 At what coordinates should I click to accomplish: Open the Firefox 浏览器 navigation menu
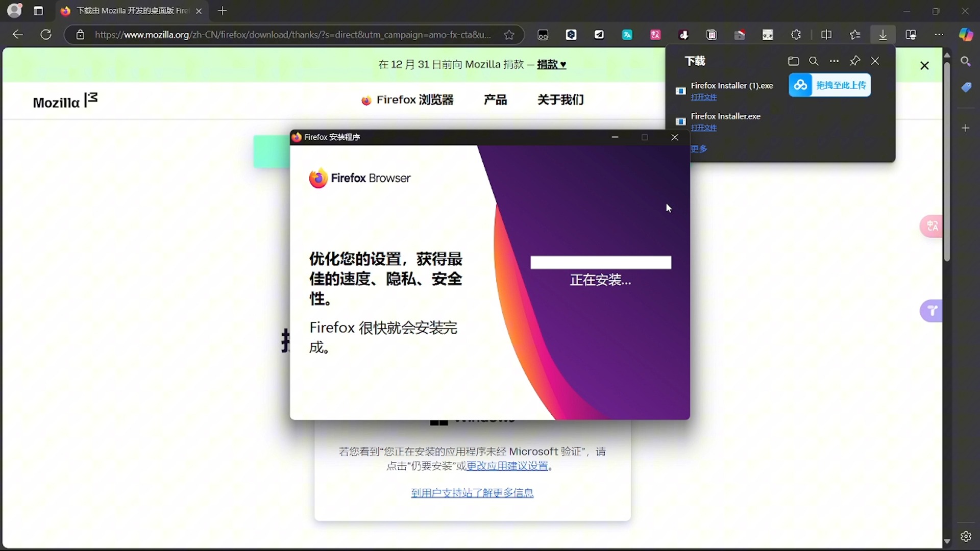407,100
